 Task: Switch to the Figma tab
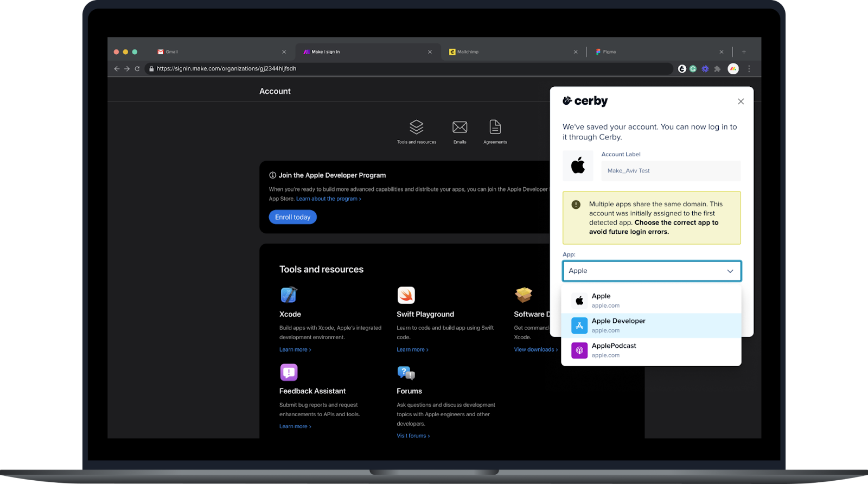(659, 52)
